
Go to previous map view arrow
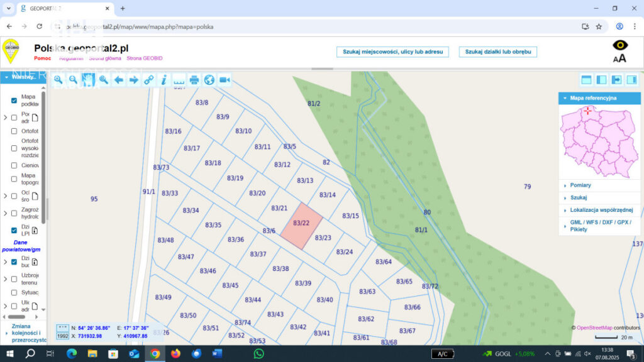119,80
